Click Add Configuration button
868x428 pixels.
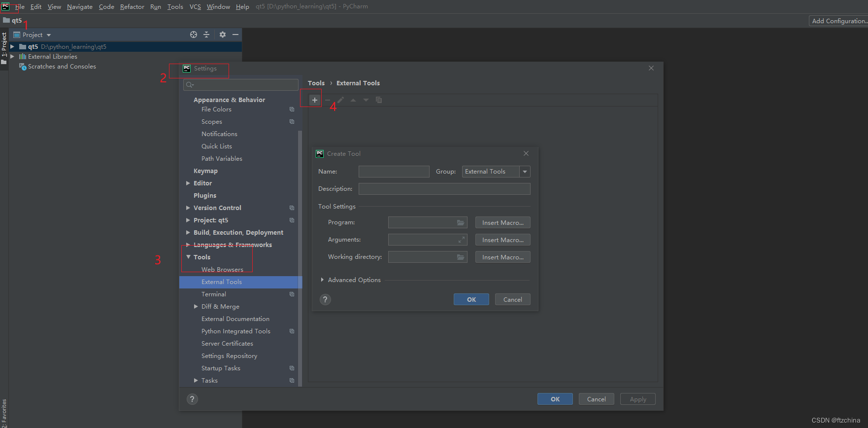[x=838, y=21]
